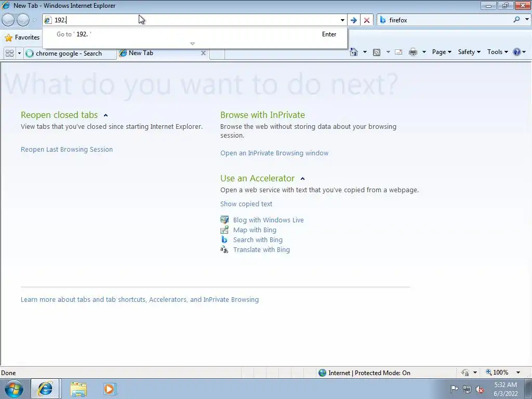Open the Tools menu
This screenshot has width=532, height=399.
pyautogui.click(x=497, y=52)
